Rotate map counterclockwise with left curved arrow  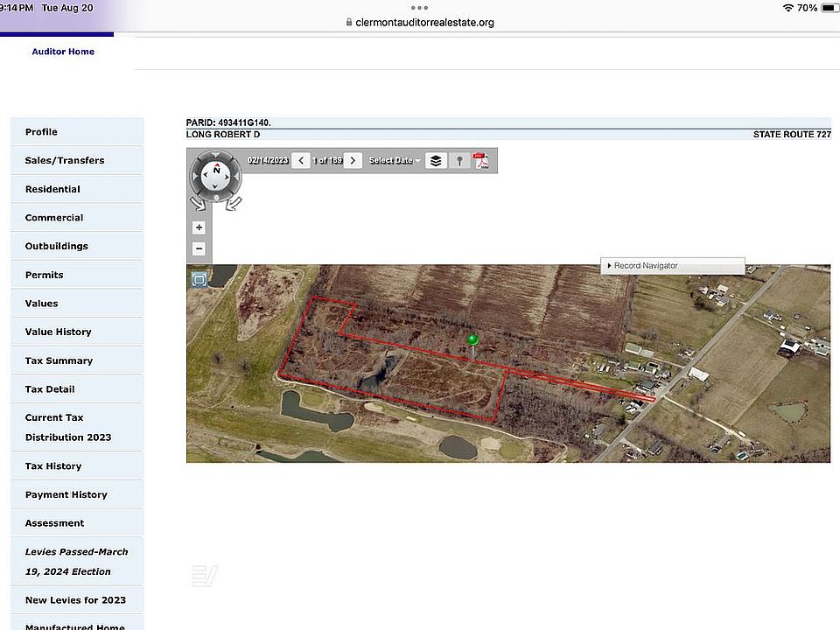pyautogui.click(x=197, y=204)
